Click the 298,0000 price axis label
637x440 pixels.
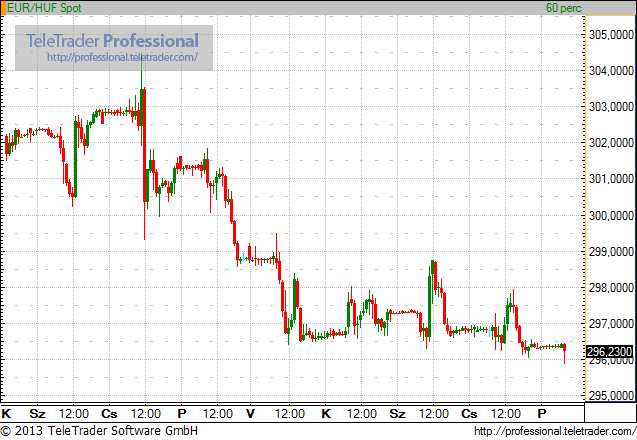(611, 288)
